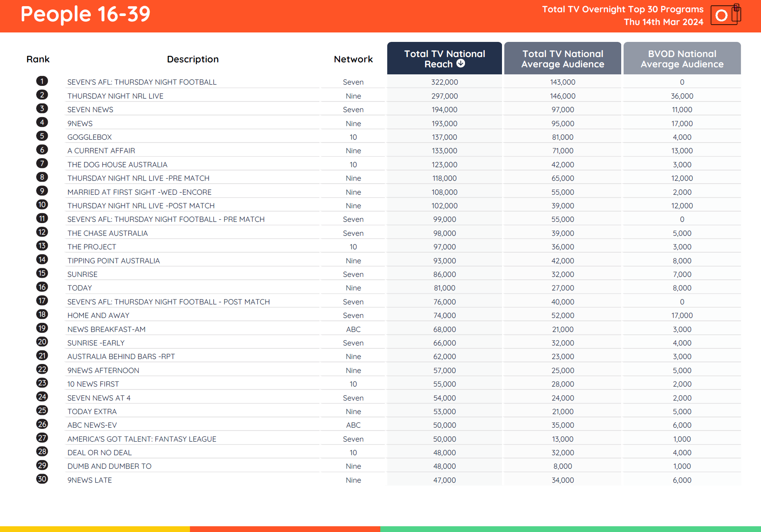Viewport: 761px width, 532px height.
Task: Click the green segment of the bottom bar
Action: [571, 530]
